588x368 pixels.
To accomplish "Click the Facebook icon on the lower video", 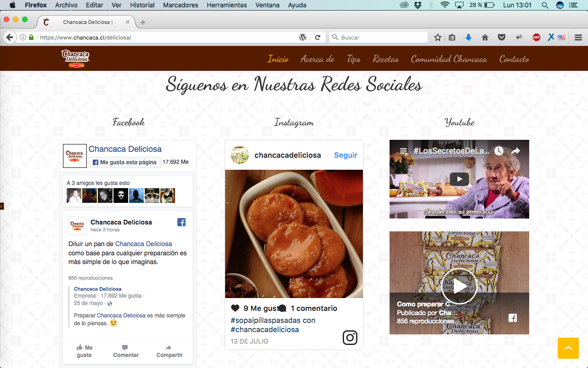I will click(x=513, y=318).
